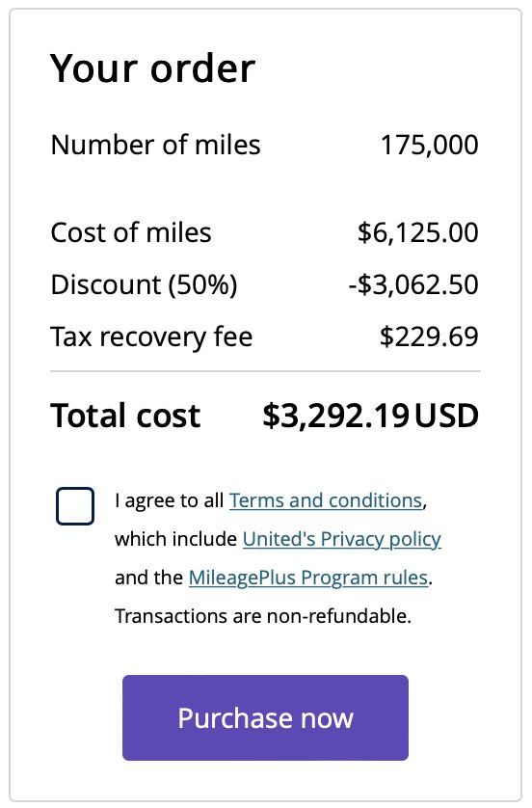This screenshot has width=532, height=808.
Task: Click the Discount (50%) label
Action: pos(145,285)
